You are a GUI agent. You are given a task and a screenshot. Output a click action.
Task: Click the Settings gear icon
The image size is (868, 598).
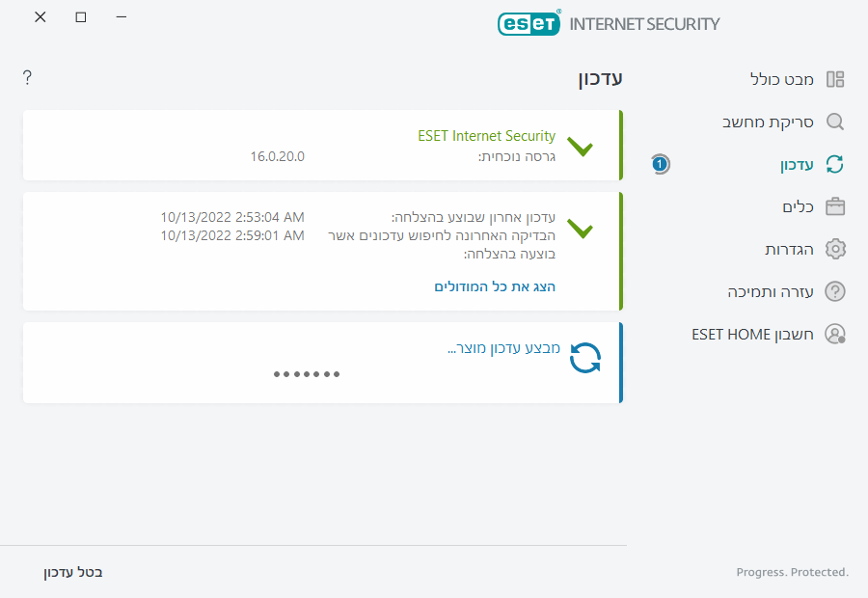[x=835, y=249]
